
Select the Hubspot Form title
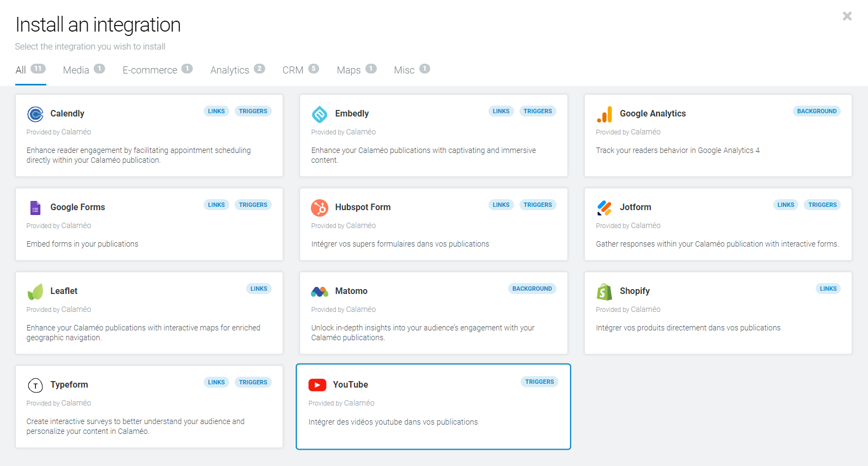363,207
